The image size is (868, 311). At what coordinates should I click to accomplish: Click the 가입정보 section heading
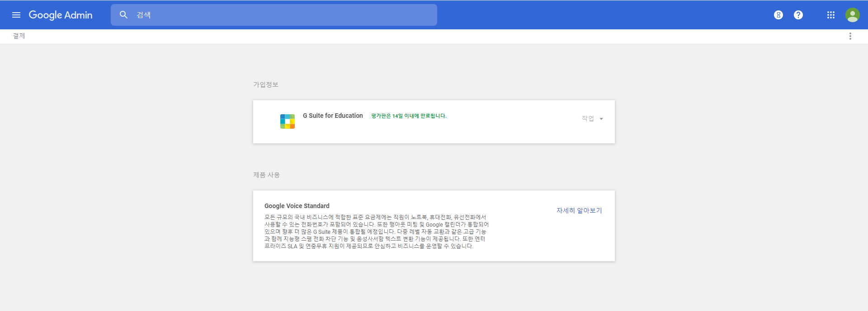click(266, 84)
